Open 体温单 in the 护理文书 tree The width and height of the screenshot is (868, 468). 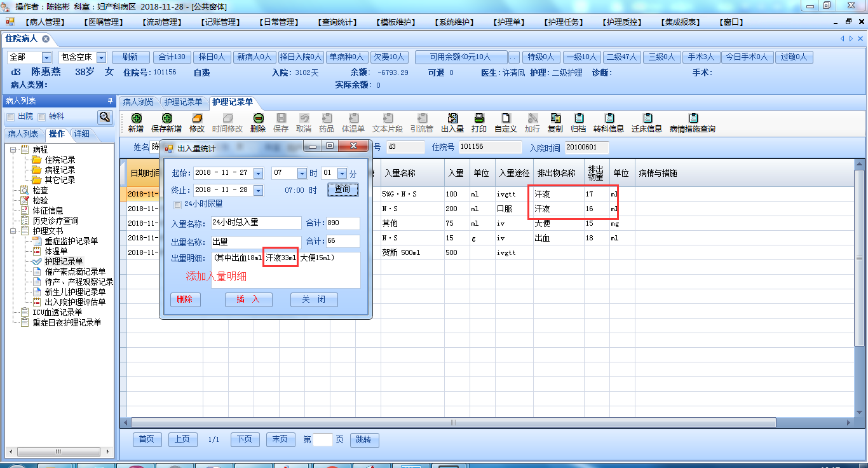(56, 251)
